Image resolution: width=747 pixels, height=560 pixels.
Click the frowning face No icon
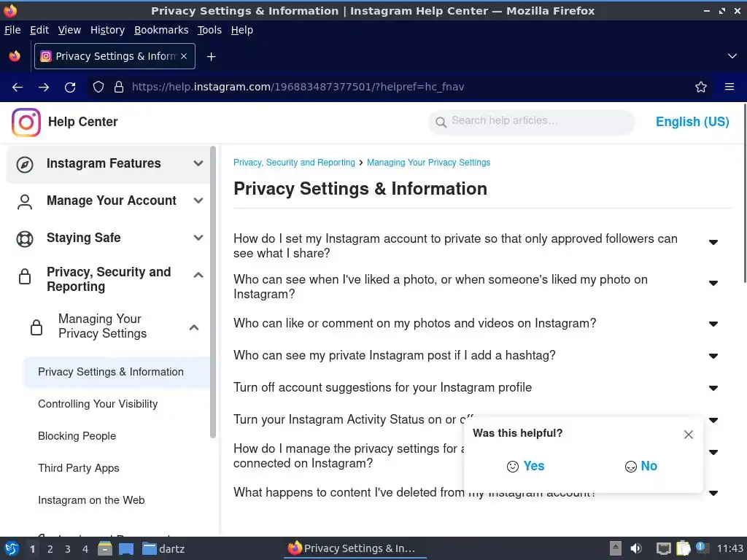tap(631, 467)
